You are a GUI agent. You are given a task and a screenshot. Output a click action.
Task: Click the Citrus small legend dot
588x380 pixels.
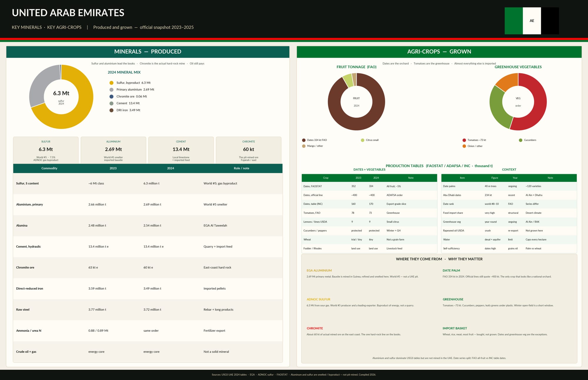point(363,140)
